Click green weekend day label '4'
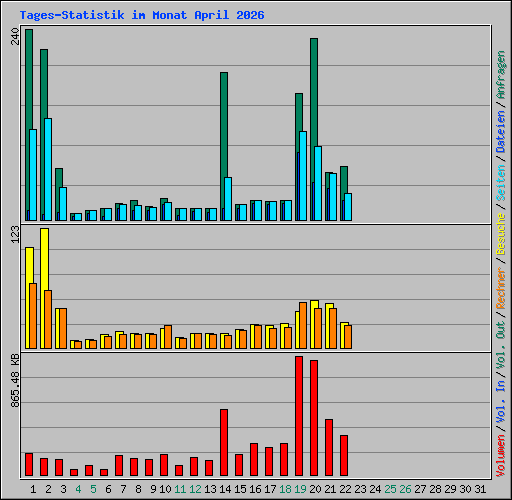Viewport: 512px width, 500px height. [78, 489]
